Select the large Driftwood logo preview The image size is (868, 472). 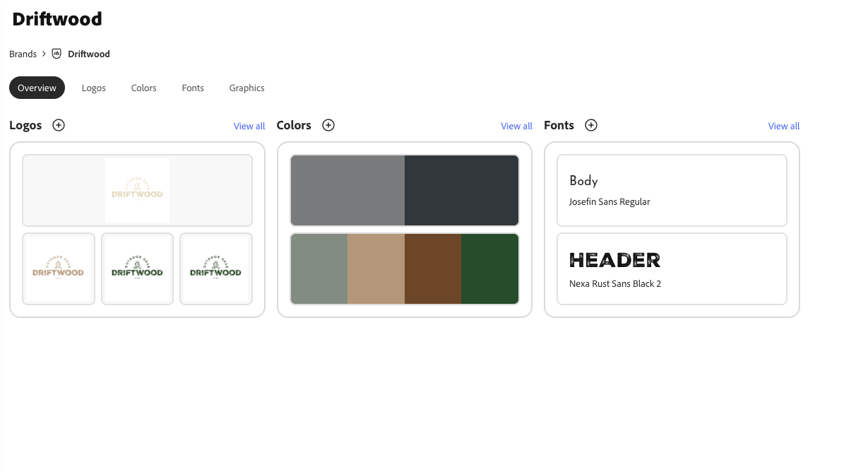137,190
